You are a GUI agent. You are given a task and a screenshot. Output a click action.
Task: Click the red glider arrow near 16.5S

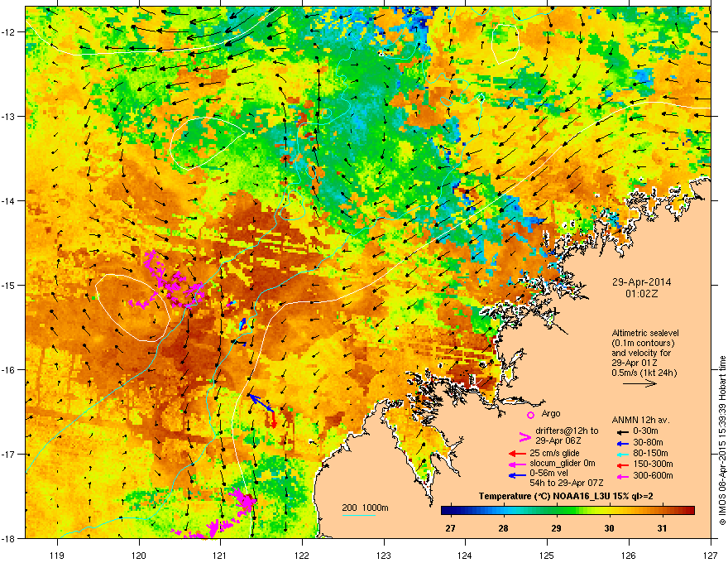(273, 420)
